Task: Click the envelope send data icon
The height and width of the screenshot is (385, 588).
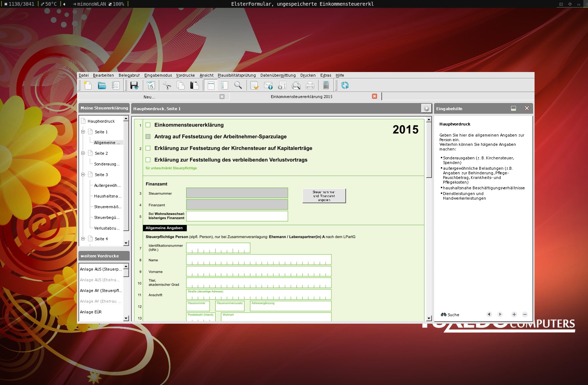Action: [268, 85]
